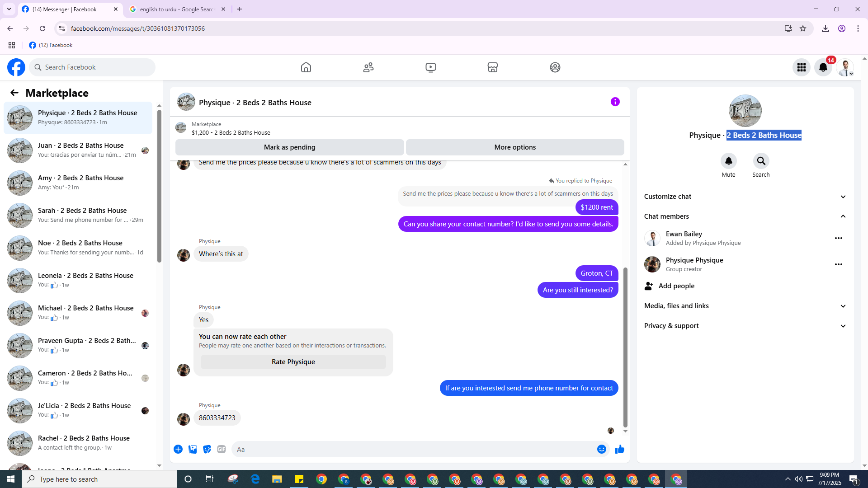
Task: Expand Privacy & support section
Action: click(x=745, y=326)
